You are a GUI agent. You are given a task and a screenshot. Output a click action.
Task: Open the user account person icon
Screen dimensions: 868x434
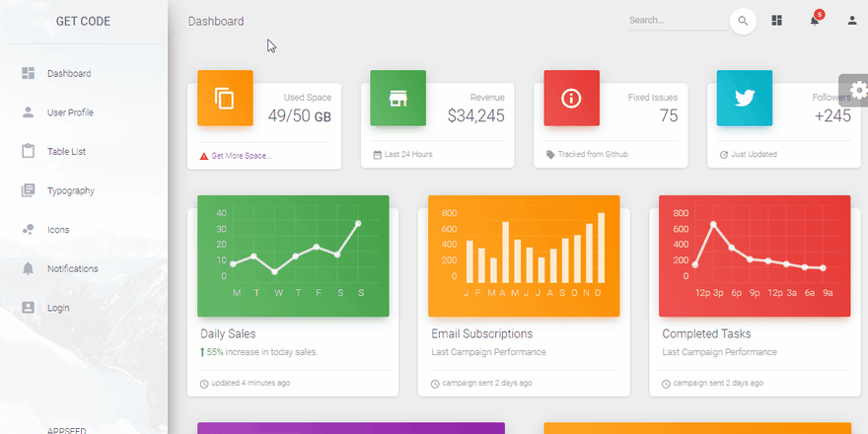(852, 21)
